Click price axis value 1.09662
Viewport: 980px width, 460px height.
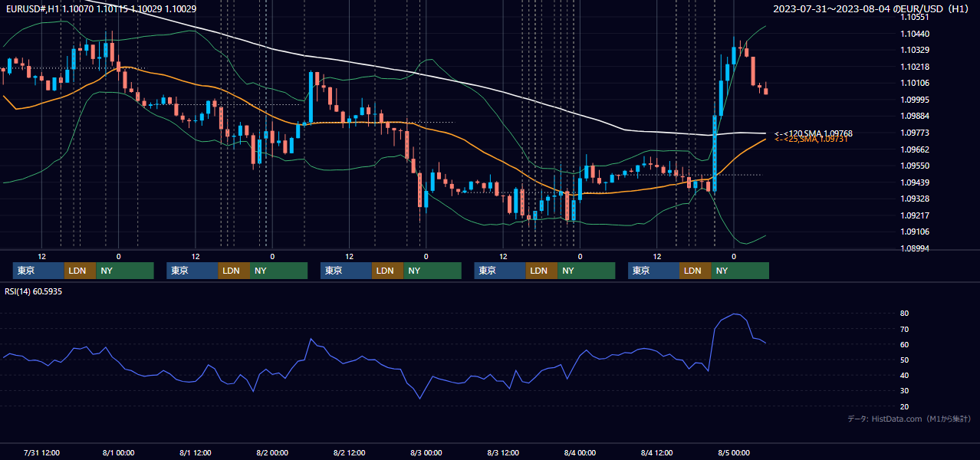click(x=915, y=149)
